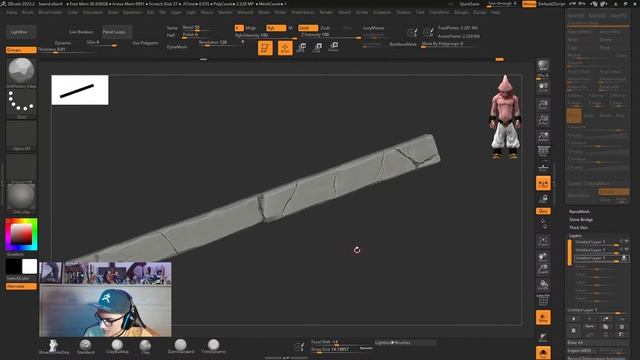Image resolution: width=640 pixels, height=360 pixels.
Task: Toggle the Line Fill polyframe icon
Action: 543,300
